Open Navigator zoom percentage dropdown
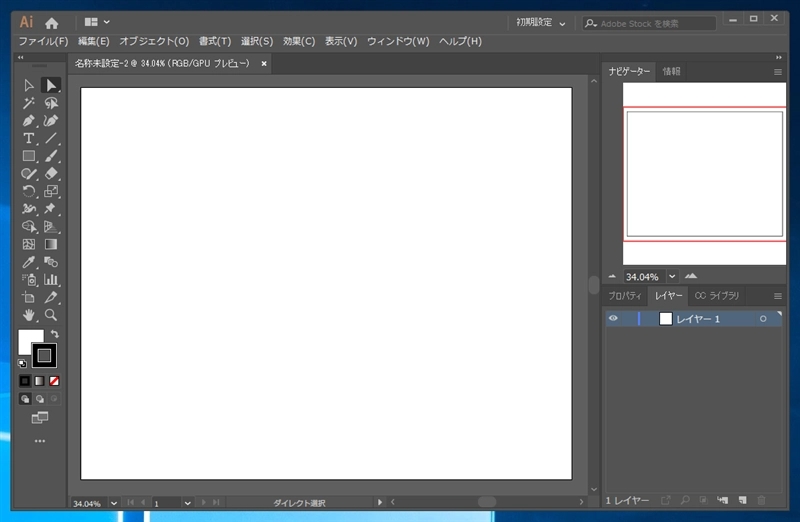This screenshot has height=522, width=800. point(672,277)
